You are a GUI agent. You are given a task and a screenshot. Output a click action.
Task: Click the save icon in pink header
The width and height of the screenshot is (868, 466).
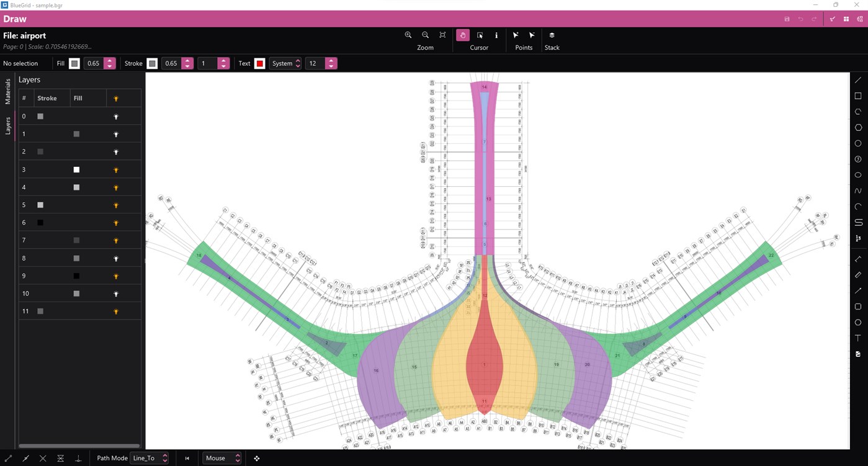pos(787,19)
